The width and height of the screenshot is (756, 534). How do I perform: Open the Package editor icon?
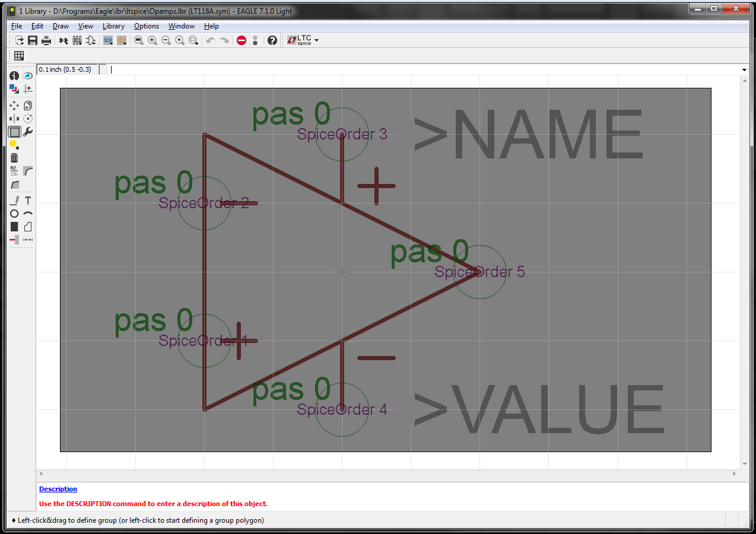[77, 40]
